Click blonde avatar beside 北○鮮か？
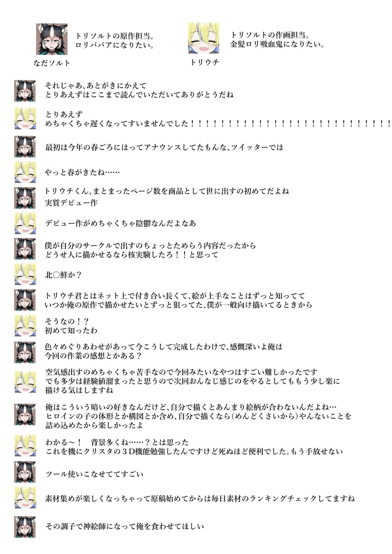The image size is (392, 554). point(25,274)
